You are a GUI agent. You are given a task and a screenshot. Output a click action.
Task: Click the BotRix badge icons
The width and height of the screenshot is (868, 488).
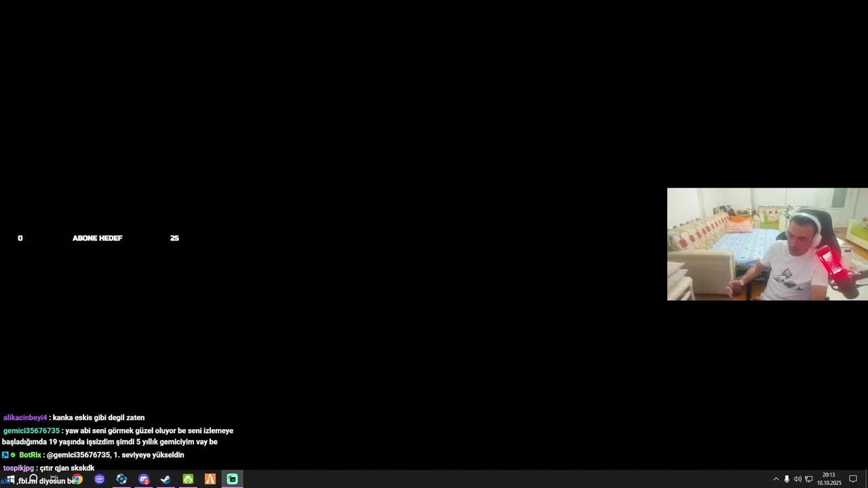coord(9,455)
